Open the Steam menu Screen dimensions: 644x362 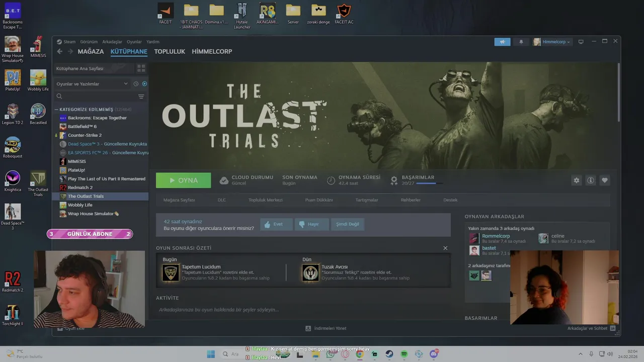[66, 42]
